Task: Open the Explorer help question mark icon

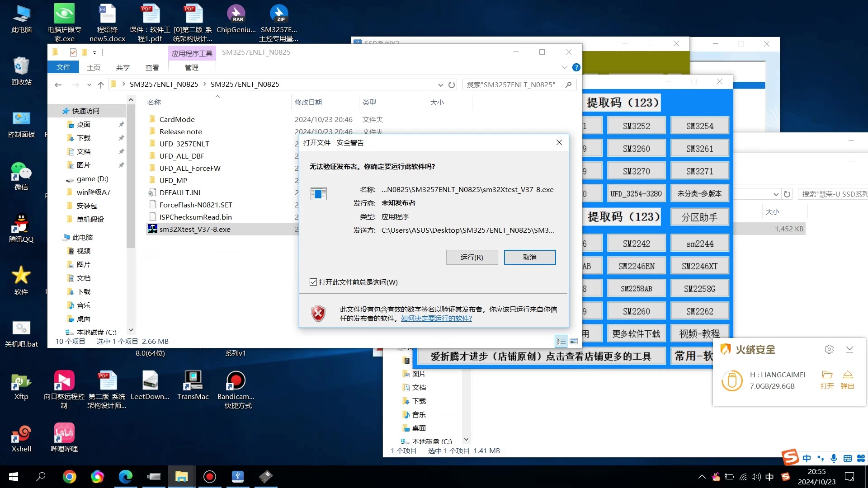Action: click(x=576, y=67)
